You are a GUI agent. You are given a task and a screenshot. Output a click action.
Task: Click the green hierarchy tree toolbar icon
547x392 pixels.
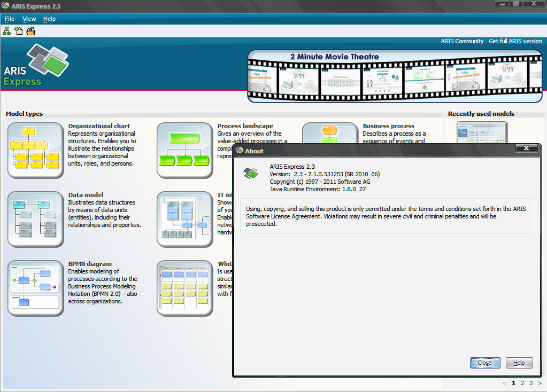click(x=6, y=31)
